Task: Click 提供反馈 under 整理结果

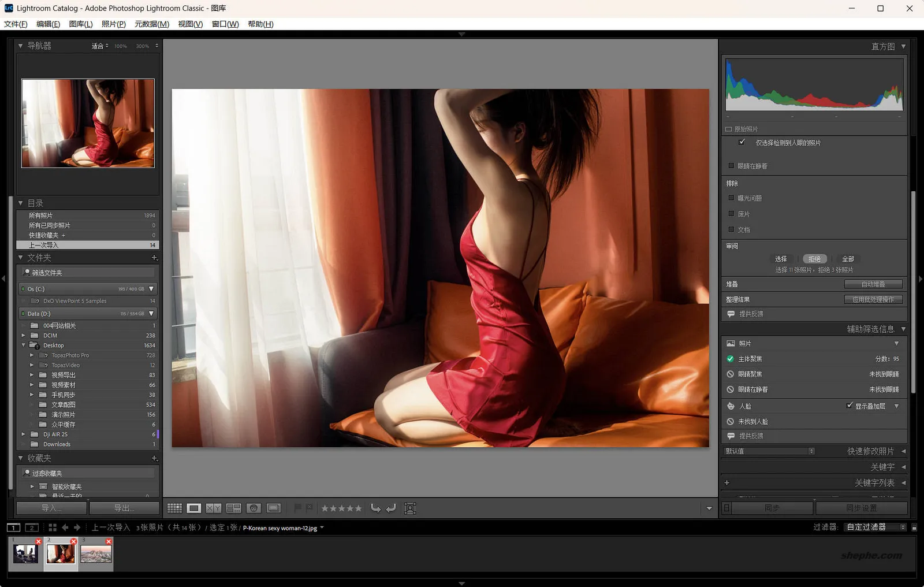Action: coord(751,314)
